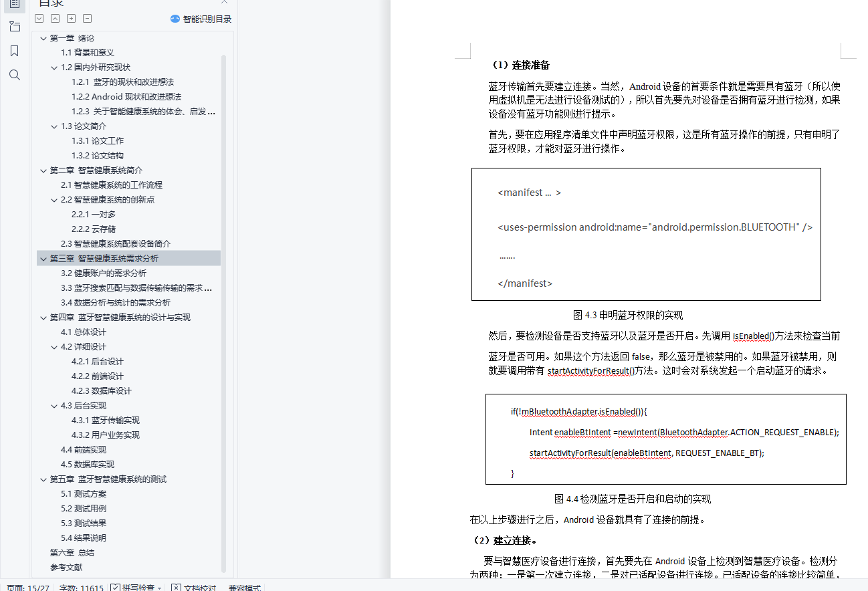Click the plus box button in the outline toolbar
Viewport: 868px width, 591px height.
click(x=72, y=19)
